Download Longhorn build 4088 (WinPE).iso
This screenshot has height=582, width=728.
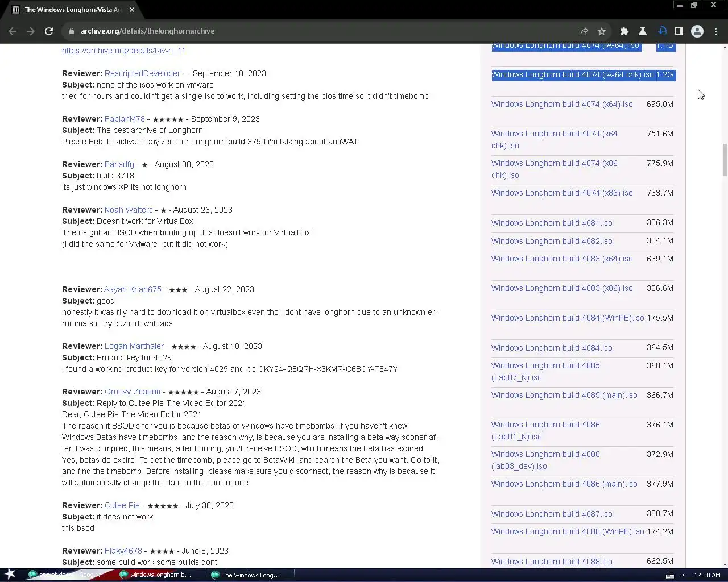568,531
